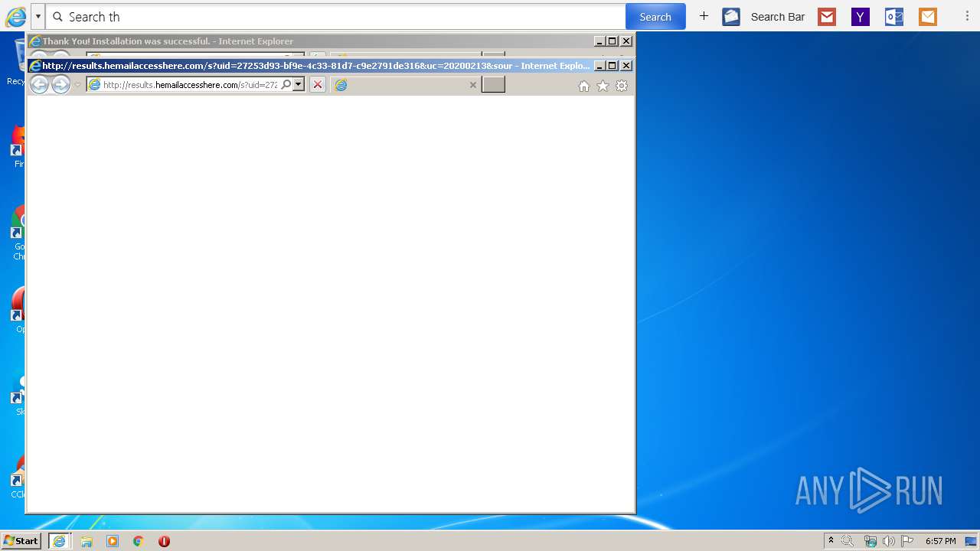980x551 pixels.
Task: Close the current tab
Action: tap(473, 85)
